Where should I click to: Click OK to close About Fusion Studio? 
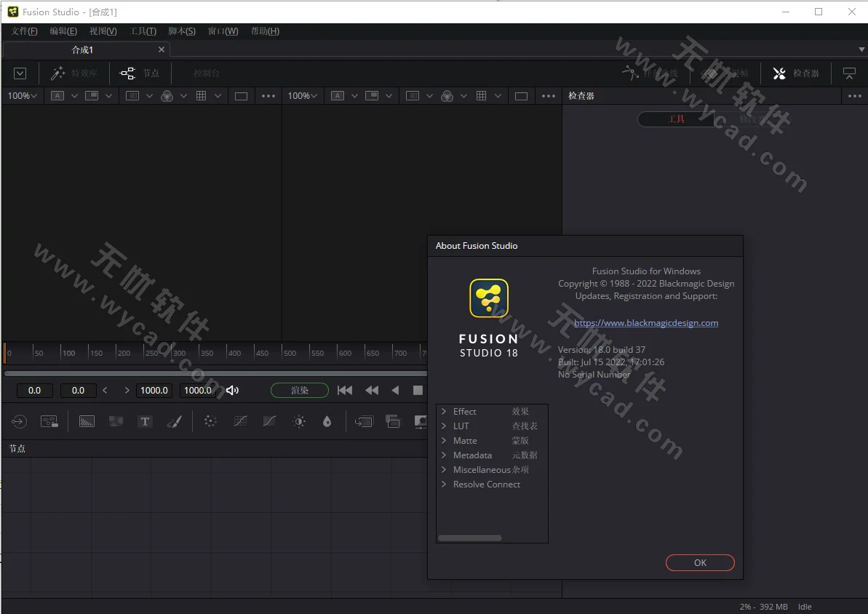pyautogui.click(x=699, y=562)
